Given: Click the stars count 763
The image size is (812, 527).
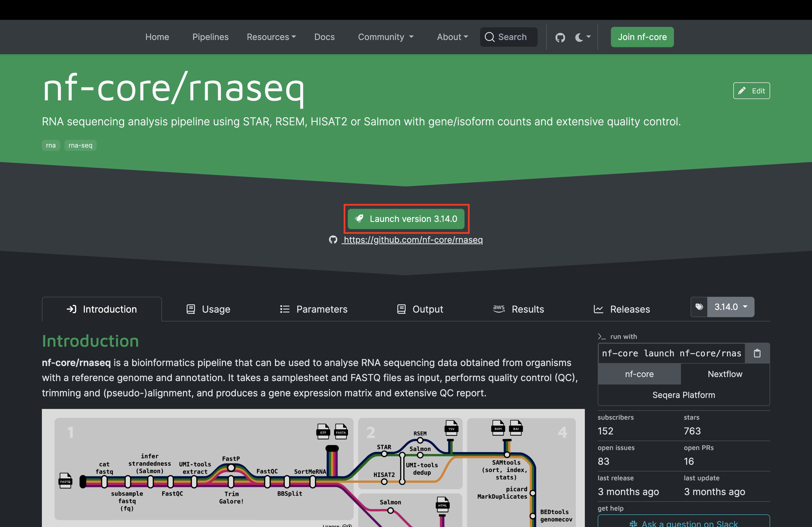Looking at the screenshot, I should [x=692, y=431].
